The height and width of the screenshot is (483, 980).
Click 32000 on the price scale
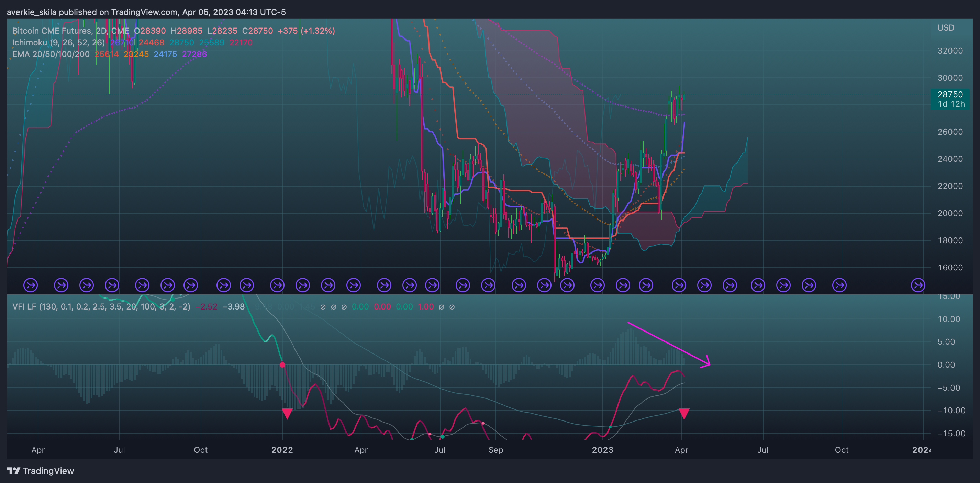click(x=950, y=51)
